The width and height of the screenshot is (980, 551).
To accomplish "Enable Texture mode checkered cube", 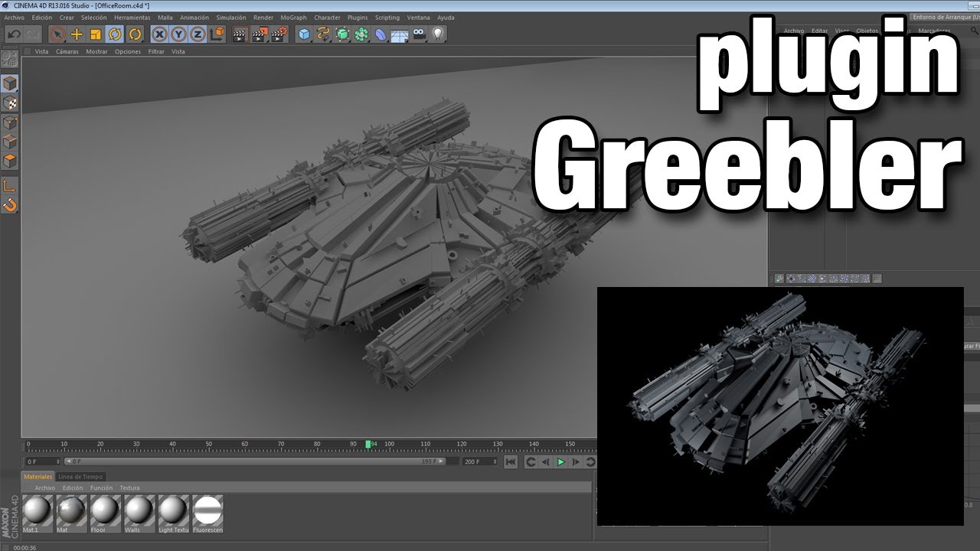I will click(10, 103).
